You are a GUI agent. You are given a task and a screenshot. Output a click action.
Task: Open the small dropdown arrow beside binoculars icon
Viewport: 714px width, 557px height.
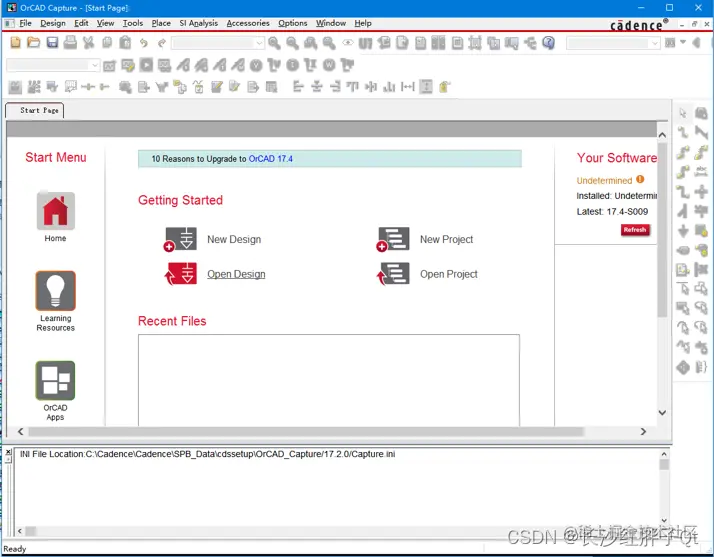coord(683,42)
